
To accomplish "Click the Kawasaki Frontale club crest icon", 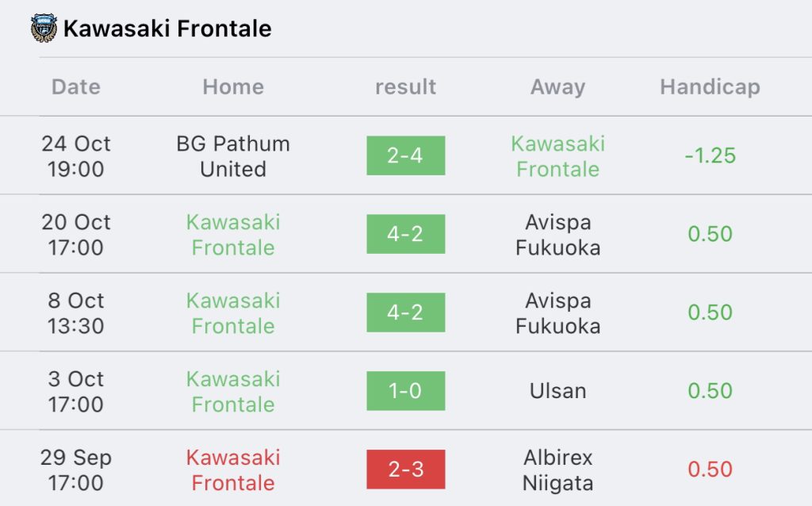I will tap(44, 28).
